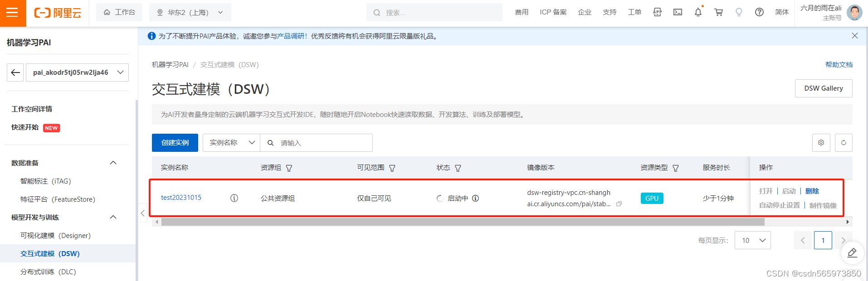
Task: Close the PAI survey banner
Action: (x=854, y=36)
